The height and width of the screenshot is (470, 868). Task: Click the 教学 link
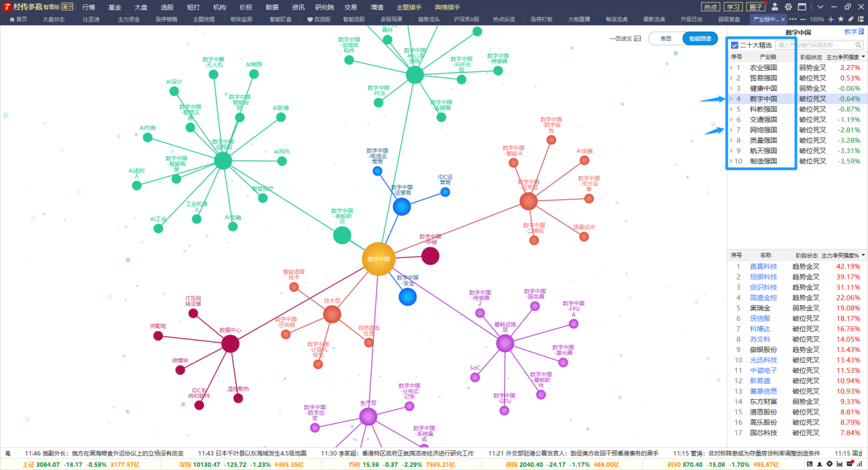[x=851, y=32]
